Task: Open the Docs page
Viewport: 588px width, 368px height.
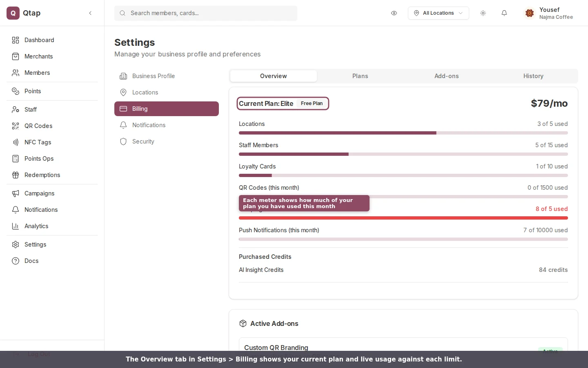Action: point(52,261)
